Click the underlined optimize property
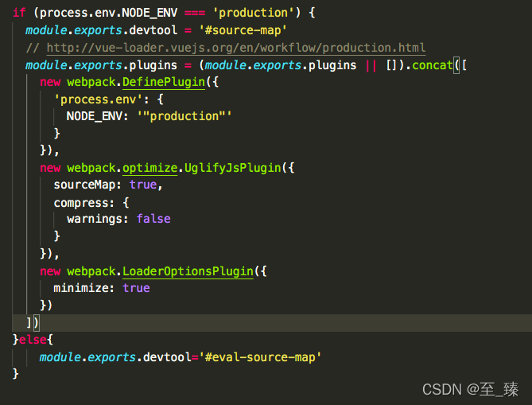 pos(150,168)
